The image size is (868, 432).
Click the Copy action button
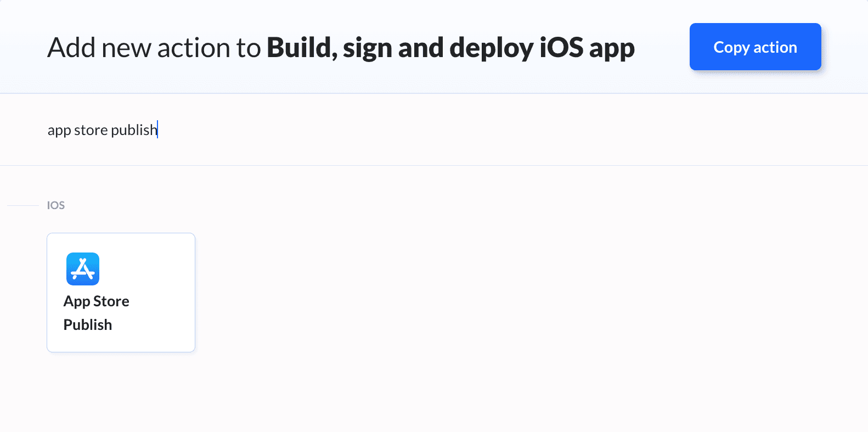tap(755, 47)
